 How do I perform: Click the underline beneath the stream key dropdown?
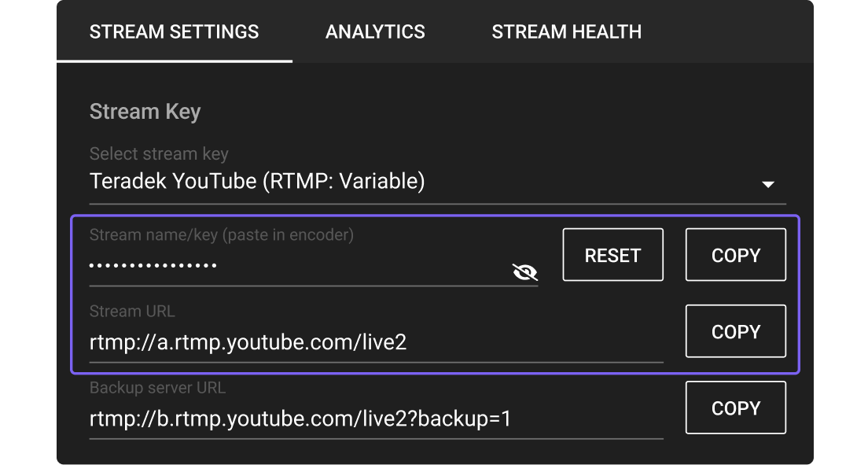(437, 204)
